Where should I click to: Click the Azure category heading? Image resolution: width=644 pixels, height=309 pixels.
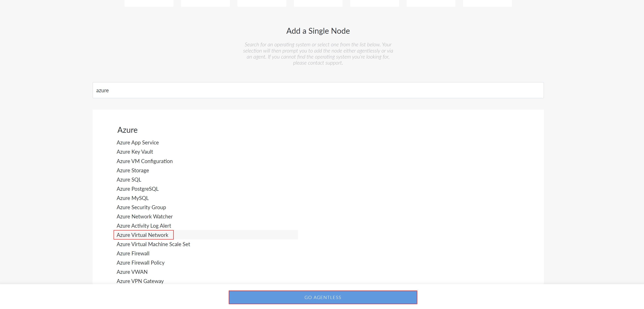point(128,130)
